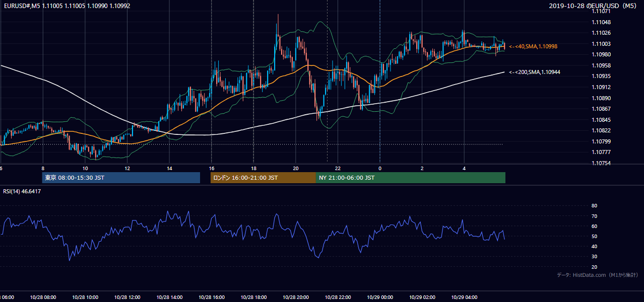Select the white '<-<200,SMA,1.10944' label

pos(535,72)
